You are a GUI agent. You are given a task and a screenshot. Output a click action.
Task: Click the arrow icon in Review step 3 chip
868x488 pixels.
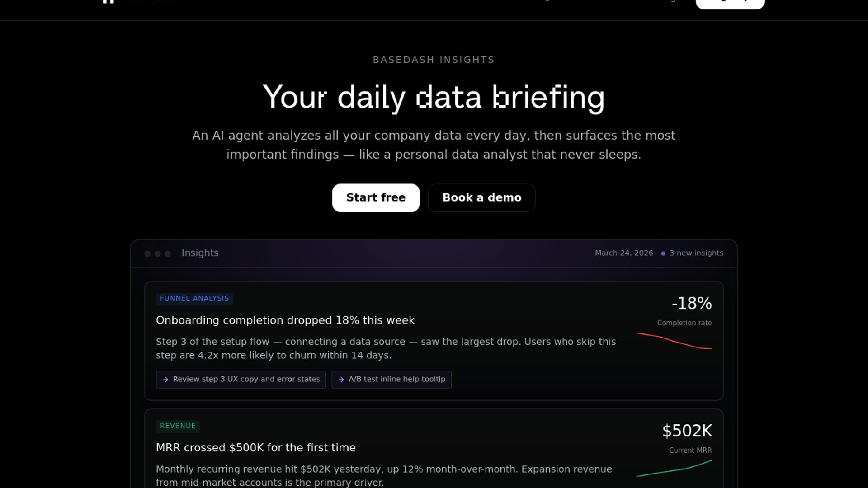165,380
